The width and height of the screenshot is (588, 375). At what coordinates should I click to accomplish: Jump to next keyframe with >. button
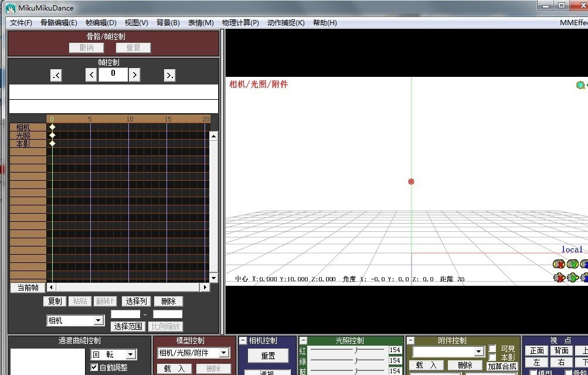169,75
